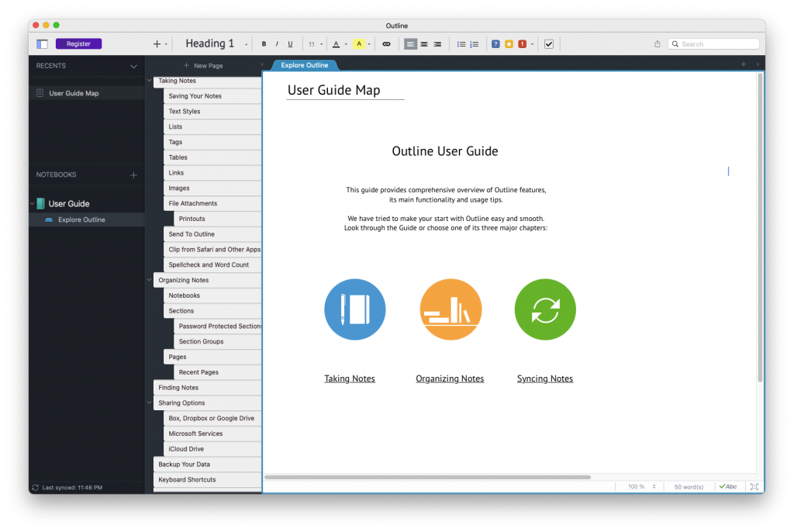Click the green sync Syncing Notes image
794x532 pixels.
click(545, 309)
